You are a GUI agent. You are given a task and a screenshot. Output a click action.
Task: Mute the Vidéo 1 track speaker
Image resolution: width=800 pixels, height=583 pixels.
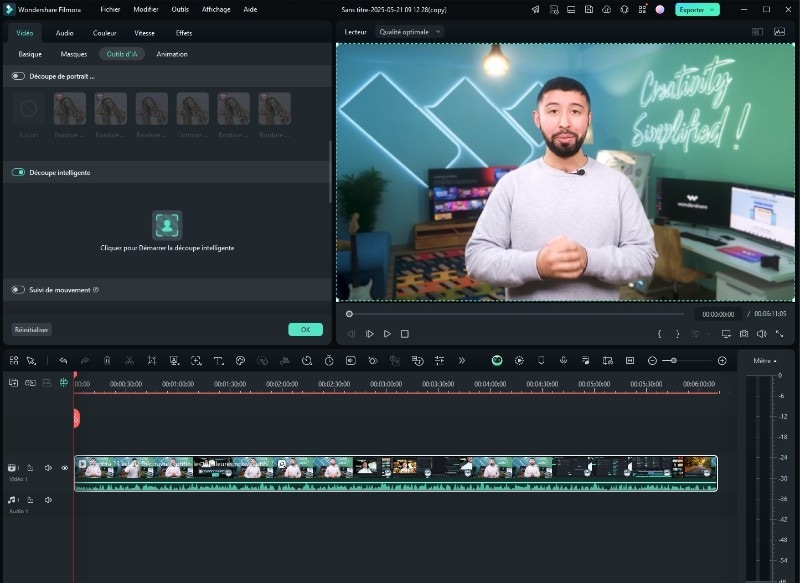[48, 468]
